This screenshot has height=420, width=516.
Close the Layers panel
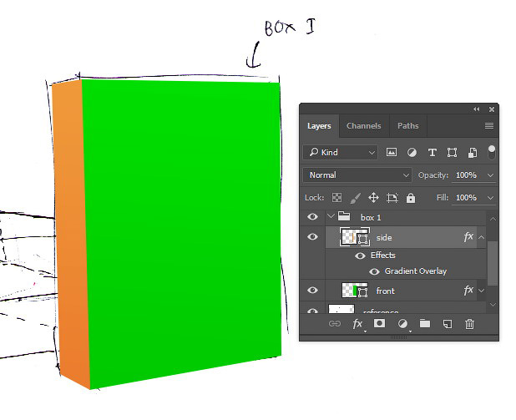pos(492,109)
